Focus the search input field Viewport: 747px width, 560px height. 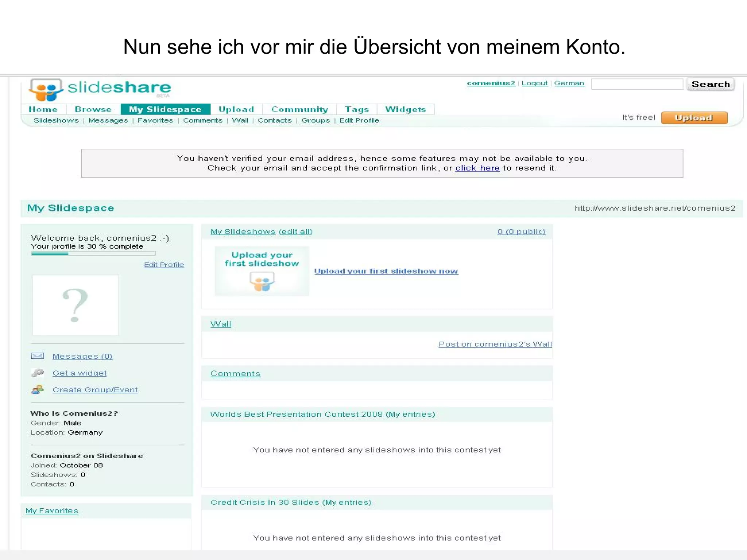[x=637, y=84]
